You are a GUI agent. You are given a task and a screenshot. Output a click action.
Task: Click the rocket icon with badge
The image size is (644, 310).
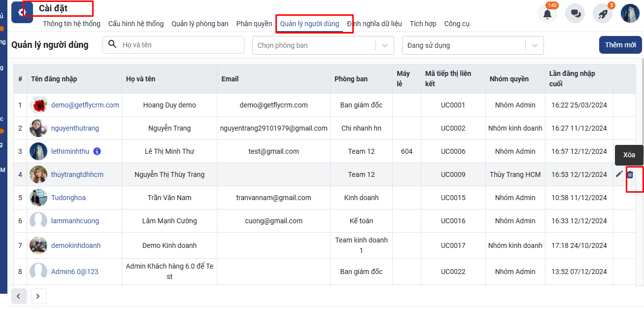point(602,14)
